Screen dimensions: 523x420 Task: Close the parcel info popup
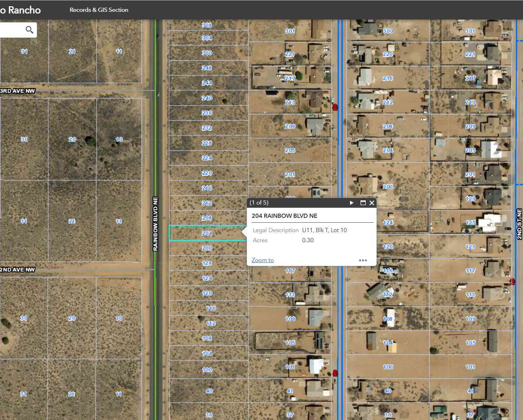pos(372,203)
